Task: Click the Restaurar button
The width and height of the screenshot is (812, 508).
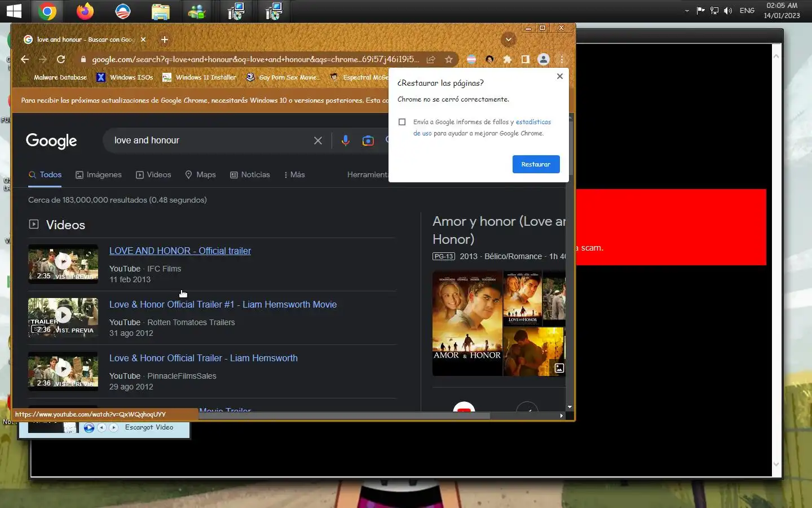Action: click(536, 164)
